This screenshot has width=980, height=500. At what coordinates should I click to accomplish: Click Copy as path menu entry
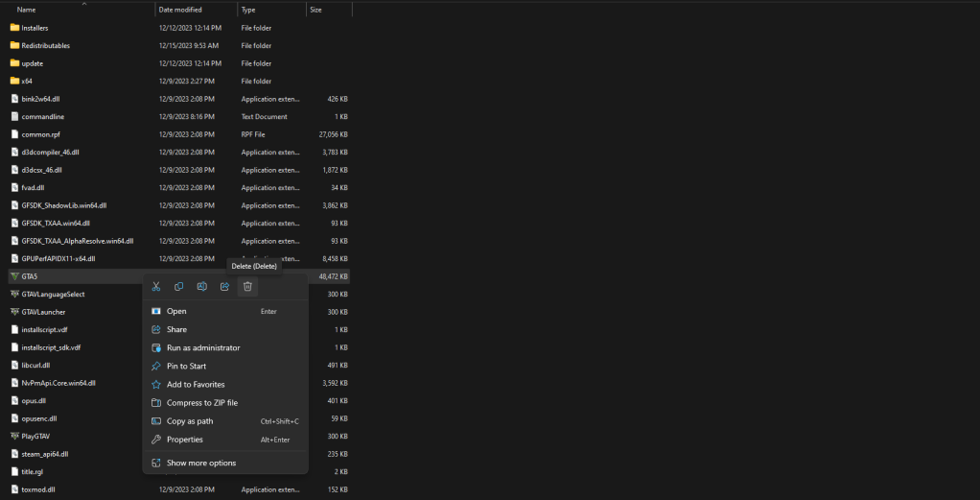tap(190, 421)
